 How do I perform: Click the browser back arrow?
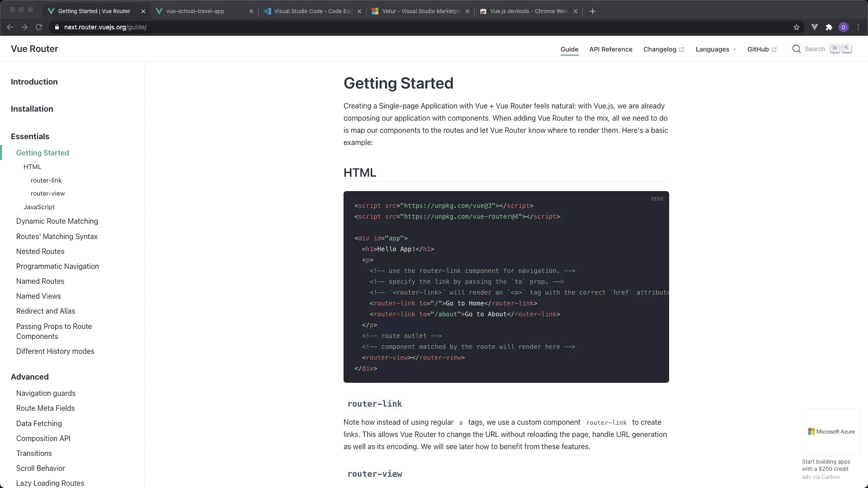click(x=10, y=27)
